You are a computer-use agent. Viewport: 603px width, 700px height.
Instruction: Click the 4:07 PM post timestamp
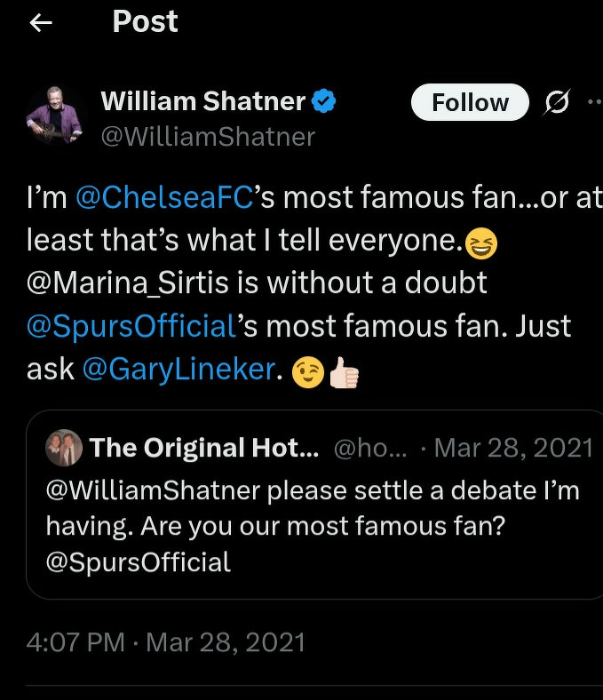coord(165,642)
